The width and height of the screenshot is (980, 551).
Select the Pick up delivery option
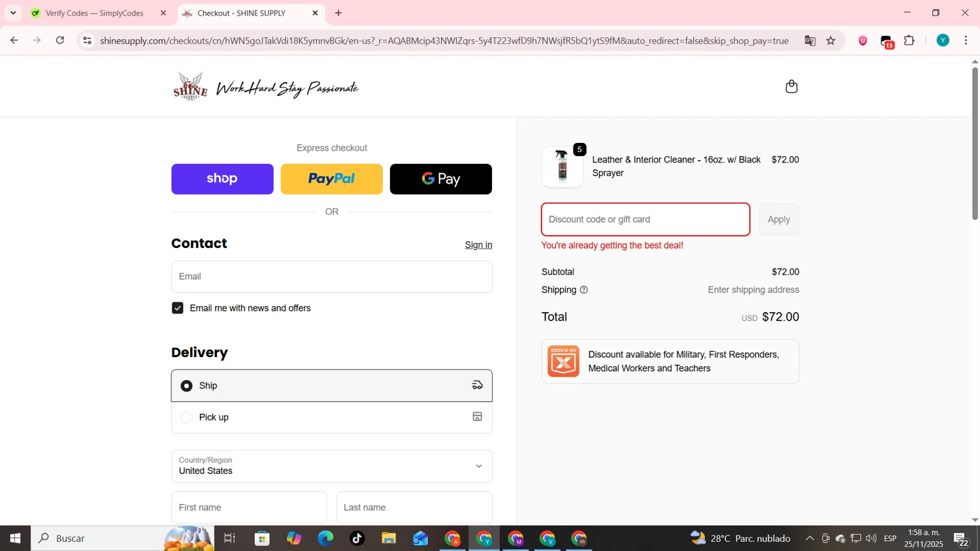tap(332, 417)
